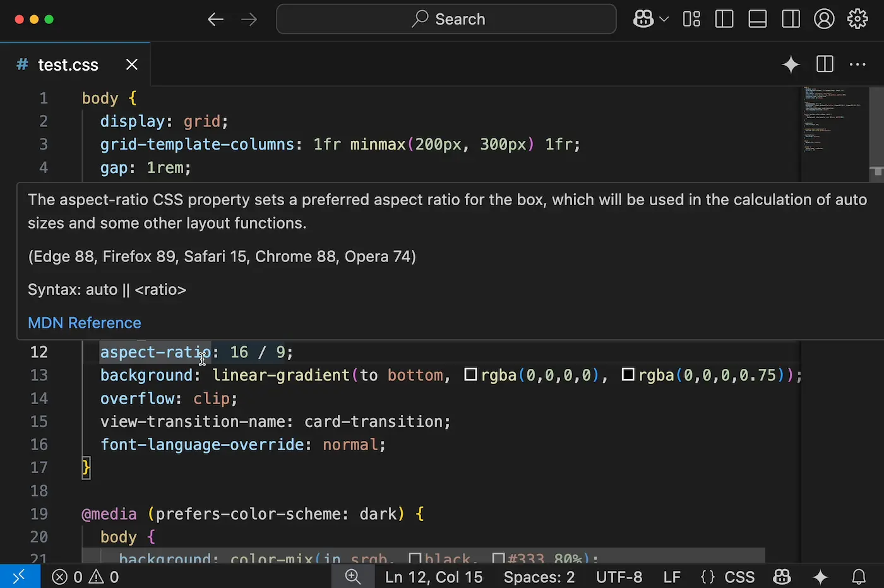Click the Copilot icon in the status bar
Screen dimensions: 884x588
pyautogui.click(x=782, y=577)
